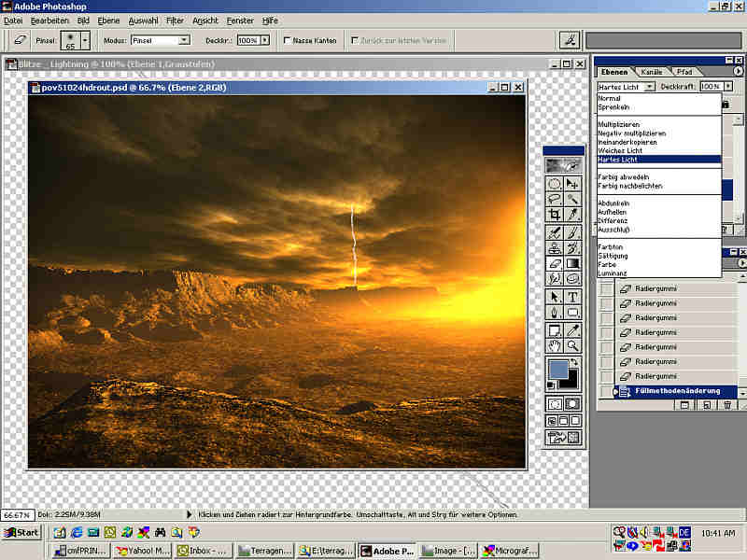The width and height of the screenshot is (747, 560).
Task: Select the Zoom magnifier tool
Action: (x=573, y=346)
